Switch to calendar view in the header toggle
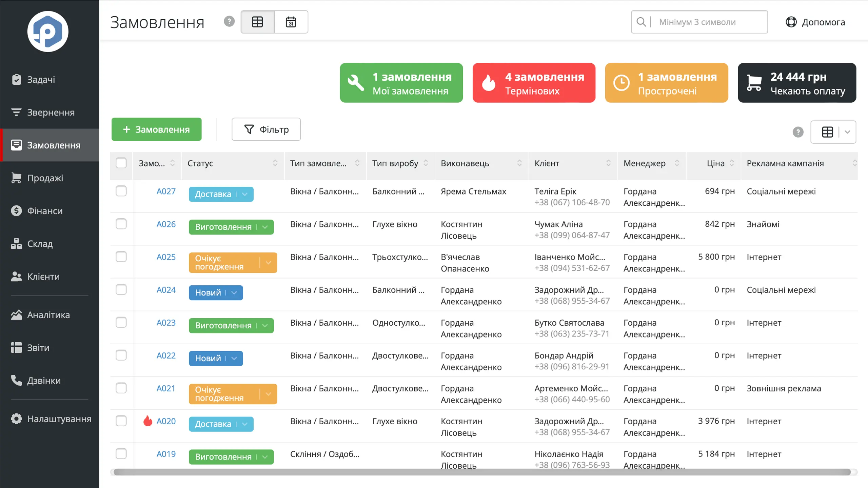The image size is (868, 488). [291, 22]
